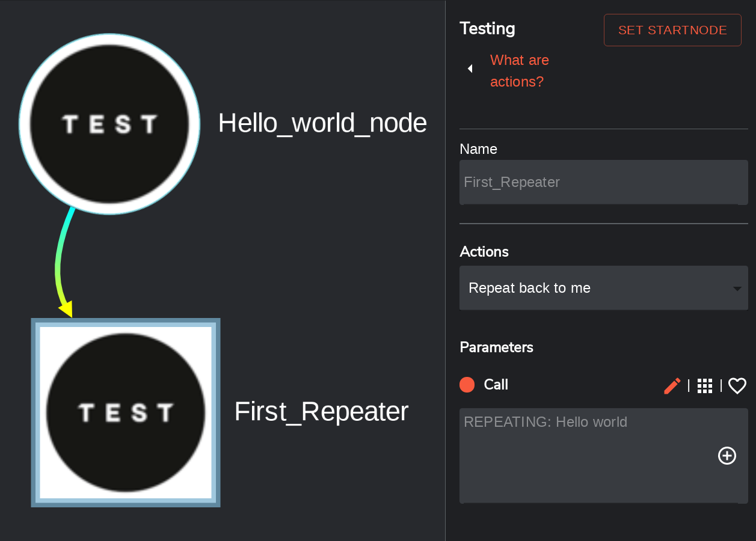Viewport: 756px width, 541px height.
Task: Select the square First_Repeater TEST icon
Action: click(126, 412)
